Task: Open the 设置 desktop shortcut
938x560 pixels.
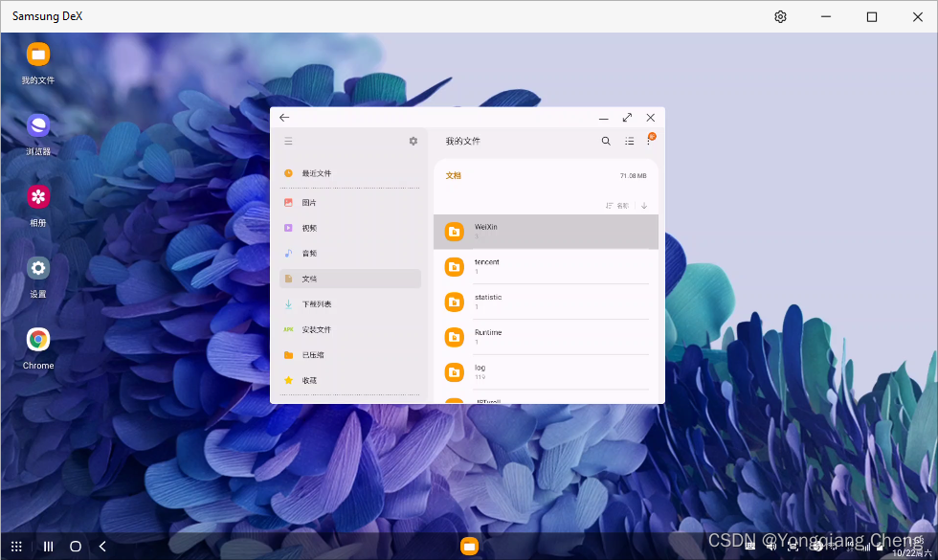Action: (37, 277)
